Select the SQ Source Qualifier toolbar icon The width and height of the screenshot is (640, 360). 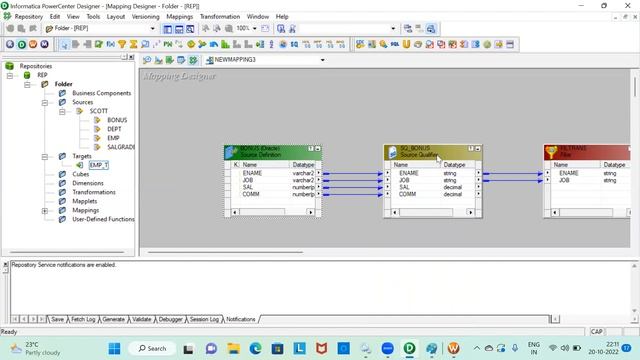point(294,44)
